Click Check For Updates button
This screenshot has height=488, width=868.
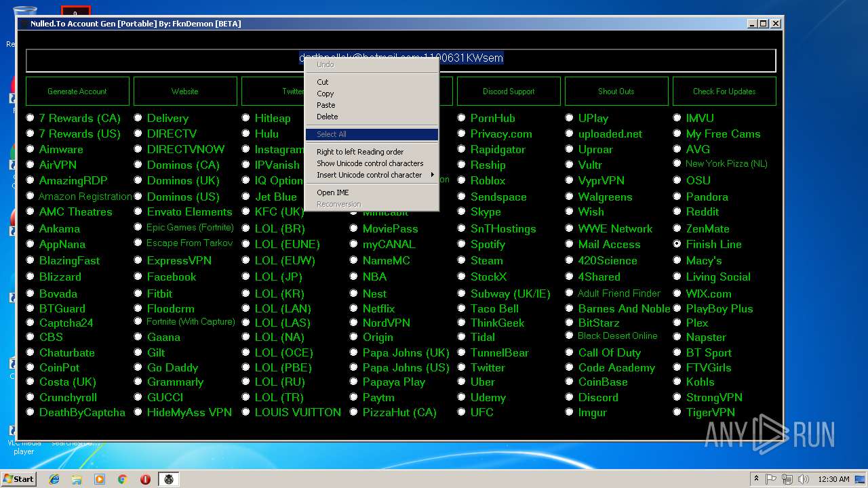point(724,91)
